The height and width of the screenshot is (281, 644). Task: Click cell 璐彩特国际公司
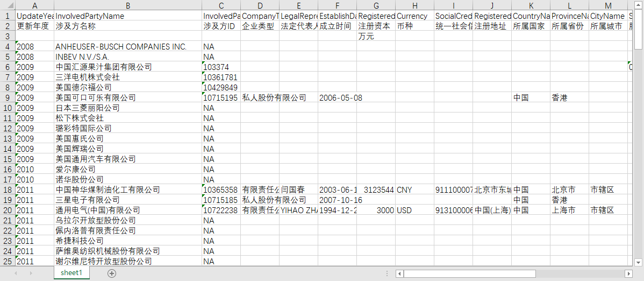point(128,128)
